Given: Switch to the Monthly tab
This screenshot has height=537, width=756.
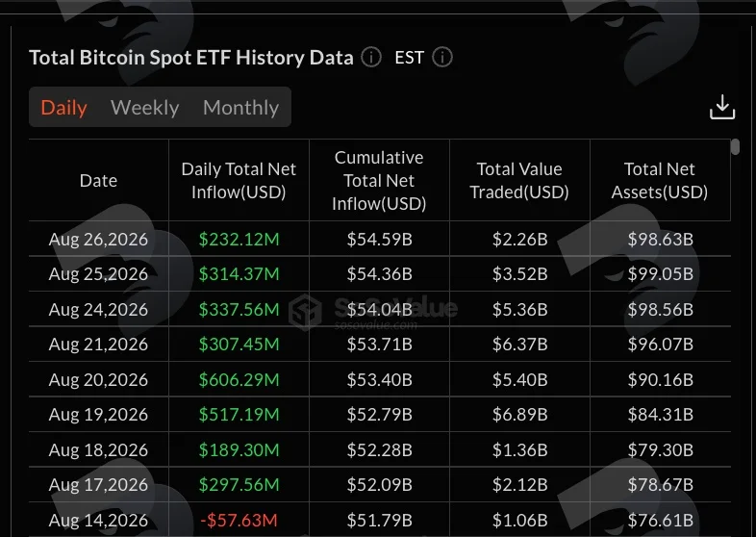Looking at the screenshot, I should click(240, 107).
